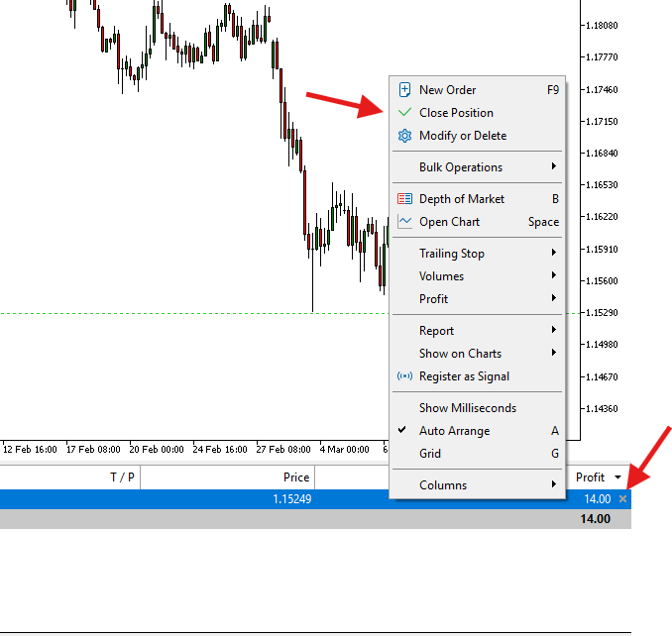Viewport: 672px width, 636px height.
Task: Expand the Volumes submenu
Action: 478,275
